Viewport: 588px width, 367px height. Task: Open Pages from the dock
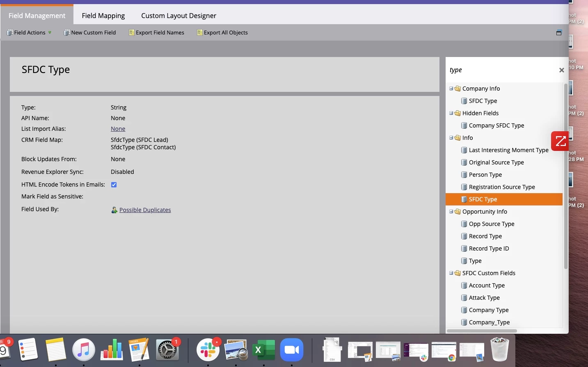click(x=140, y=349)
